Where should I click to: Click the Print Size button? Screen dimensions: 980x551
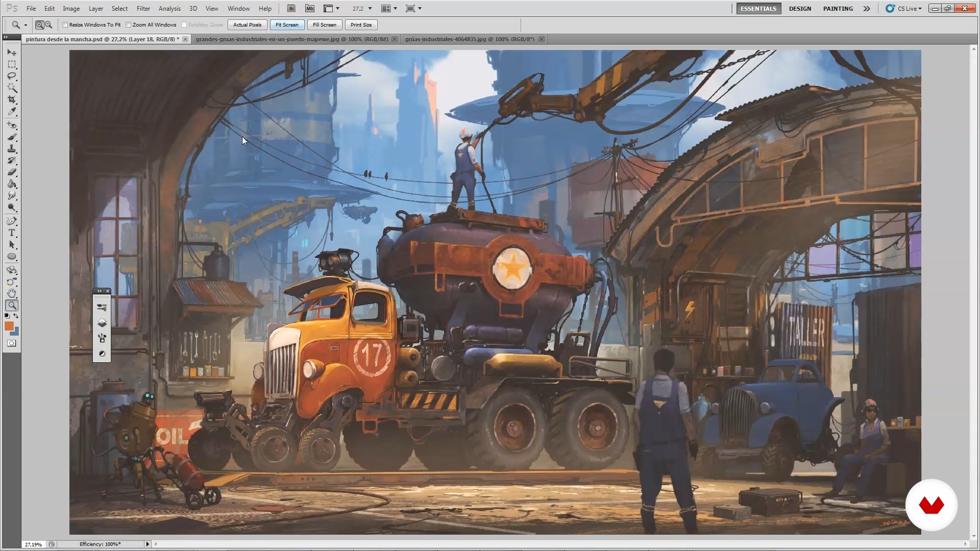[x=361, y=24]
